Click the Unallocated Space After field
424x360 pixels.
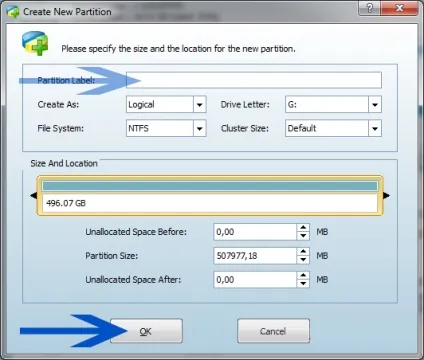[255, 280]
